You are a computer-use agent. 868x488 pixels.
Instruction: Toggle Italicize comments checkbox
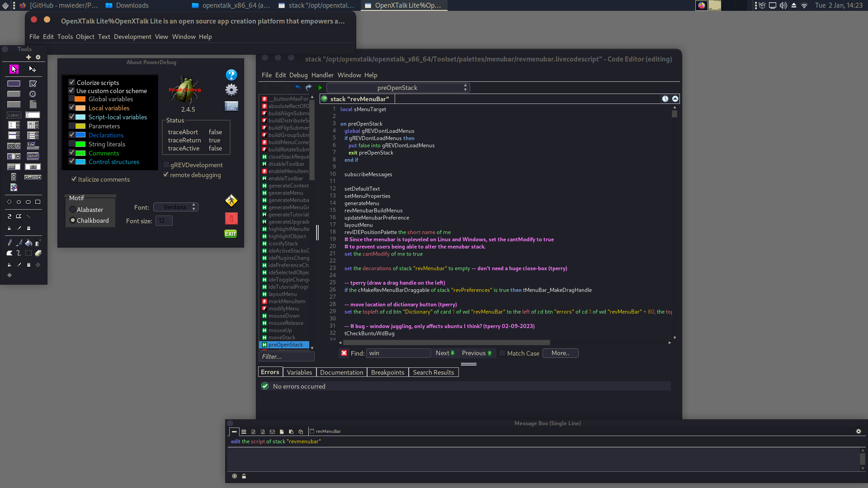pos(74,179)
